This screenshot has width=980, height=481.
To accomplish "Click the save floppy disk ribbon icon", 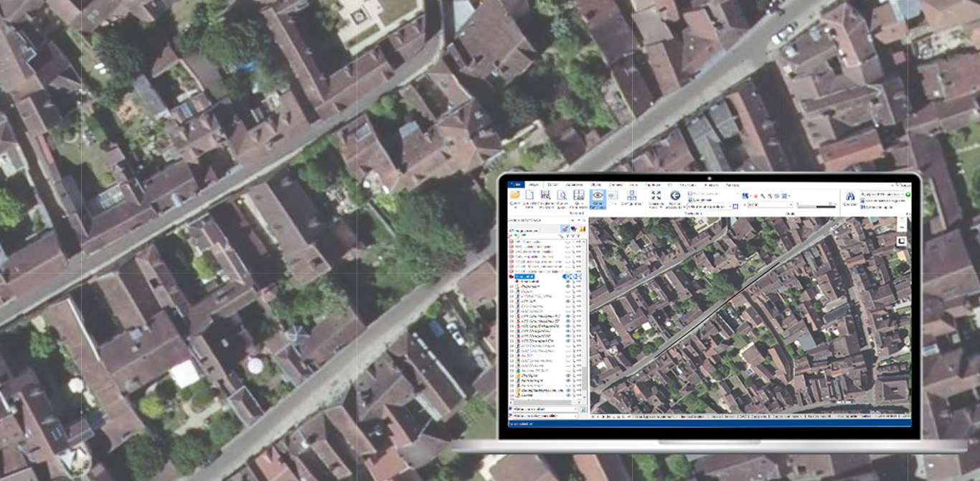I will tap(545, 195).
